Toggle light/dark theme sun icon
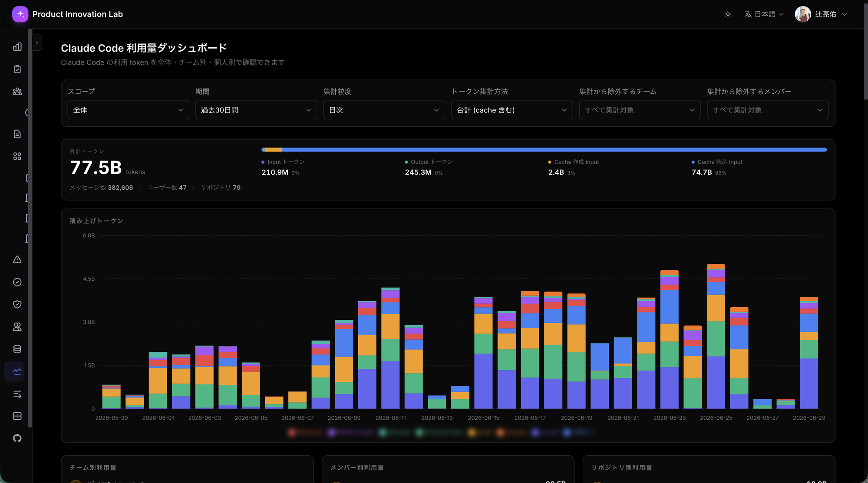 coord(728,14)
